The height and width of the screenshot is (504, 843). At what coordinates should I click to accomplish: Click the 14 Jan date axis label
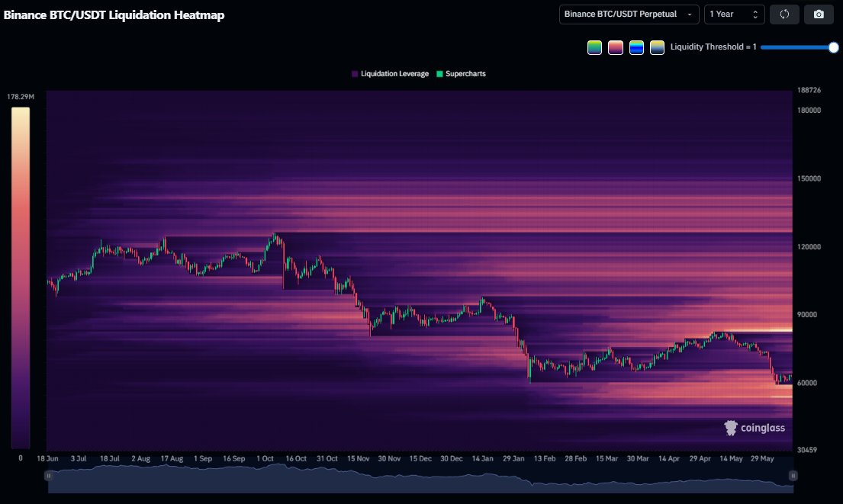482,458
